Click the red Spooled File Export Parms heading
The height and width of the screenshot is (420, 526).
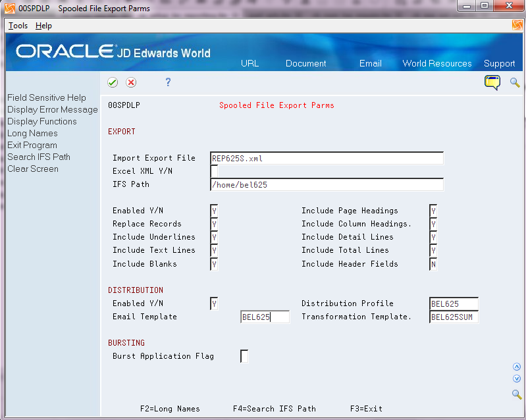[x=276, y=105]
